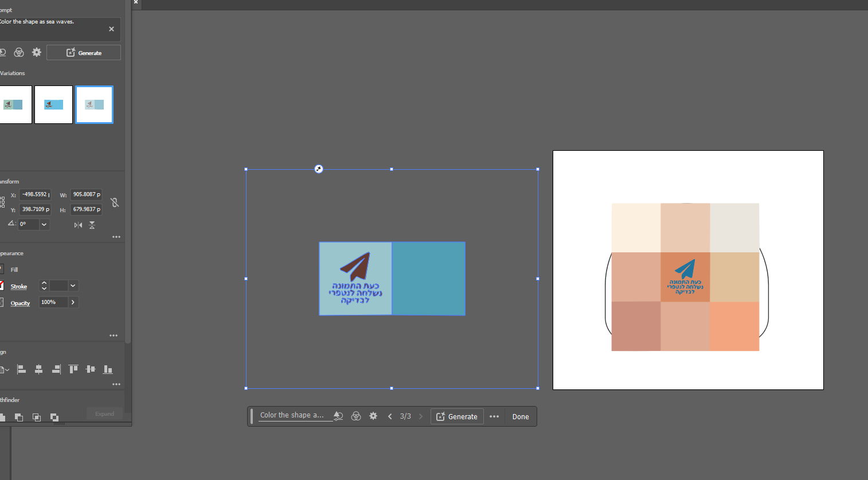This screenshot has width=868, height=480.
Task: Select the third highlighted variation thumbnail
Action: [95, 104]
